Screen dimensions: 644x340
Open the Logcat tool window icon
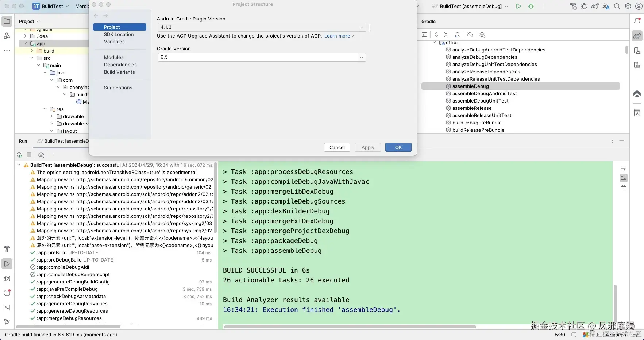click(7, 278)
